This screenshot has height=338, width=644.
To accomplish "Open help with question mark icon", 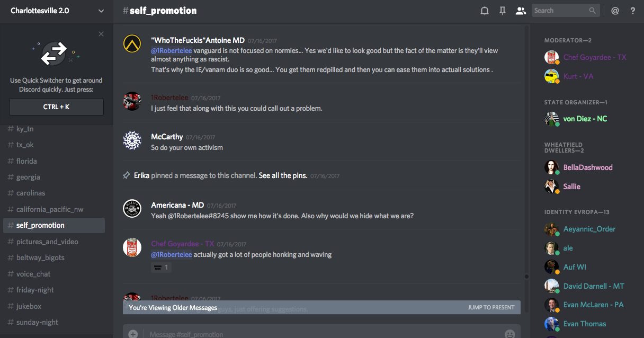I will point(633,11).
